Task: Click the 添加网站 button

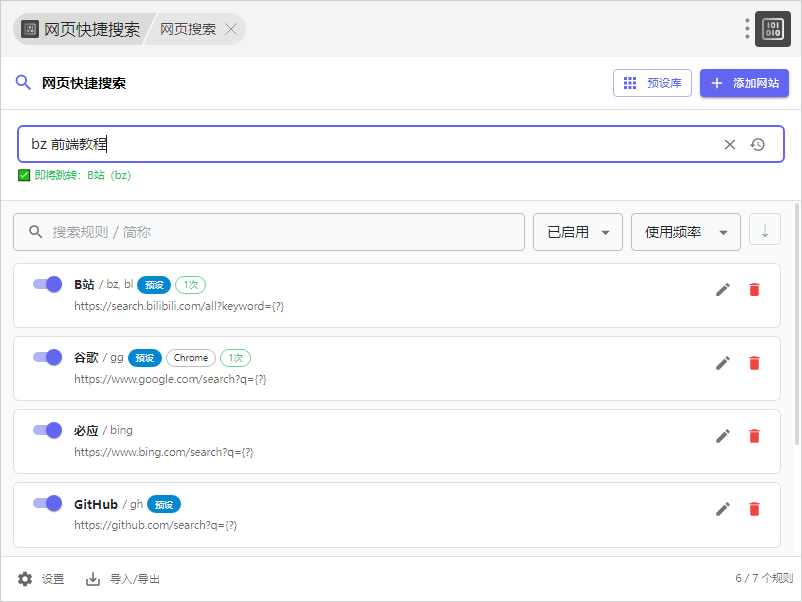Action: (x=744, y=83)
